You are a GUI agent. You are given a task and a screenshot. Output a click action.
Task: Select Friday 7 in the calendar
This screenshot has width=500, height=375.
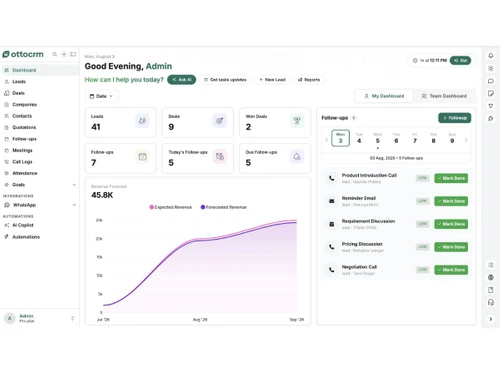415,139
